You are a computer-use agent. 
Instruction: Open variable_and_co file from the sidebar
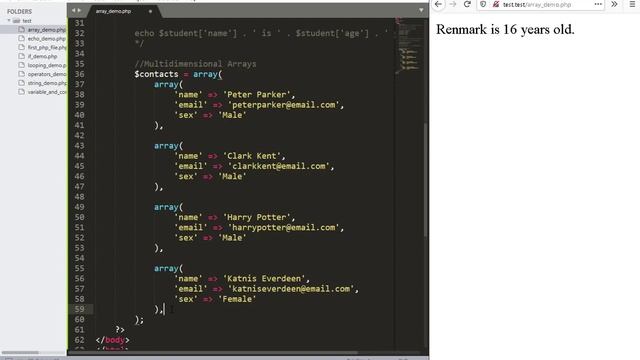click(x=47, y=92)
